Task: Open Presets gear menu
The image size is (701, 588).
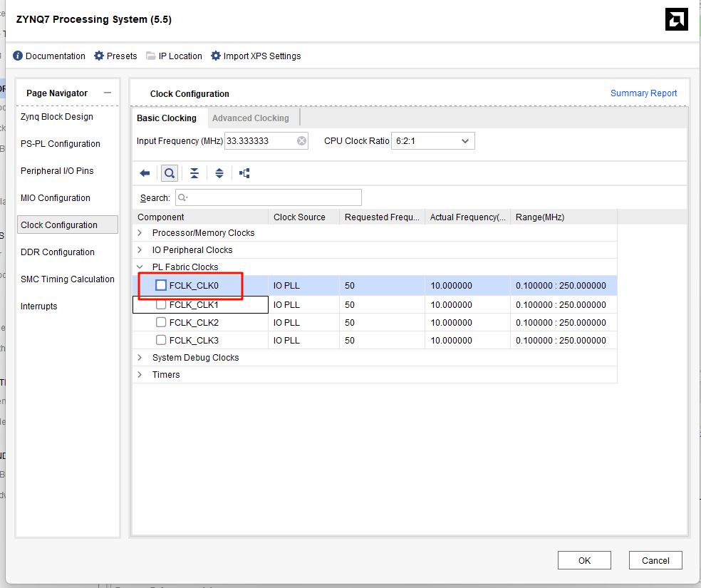Action: point(99,56)
